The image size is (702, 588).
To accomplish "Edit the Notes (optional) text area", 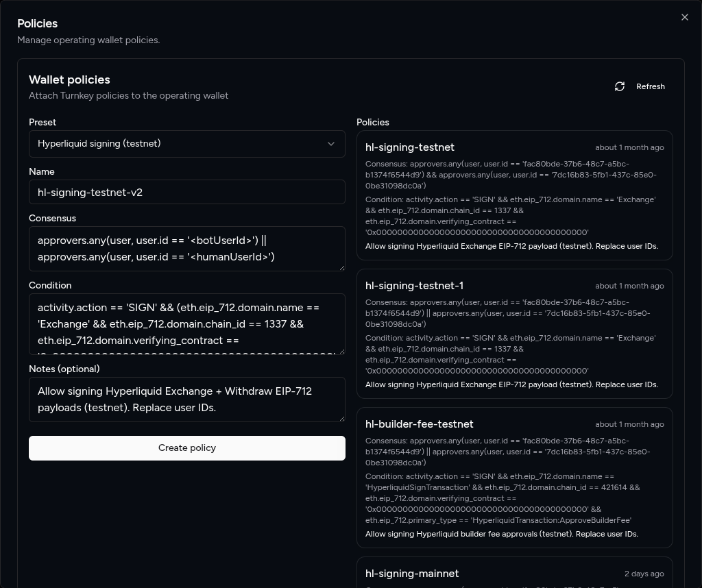I will click(x=186, y=399).
